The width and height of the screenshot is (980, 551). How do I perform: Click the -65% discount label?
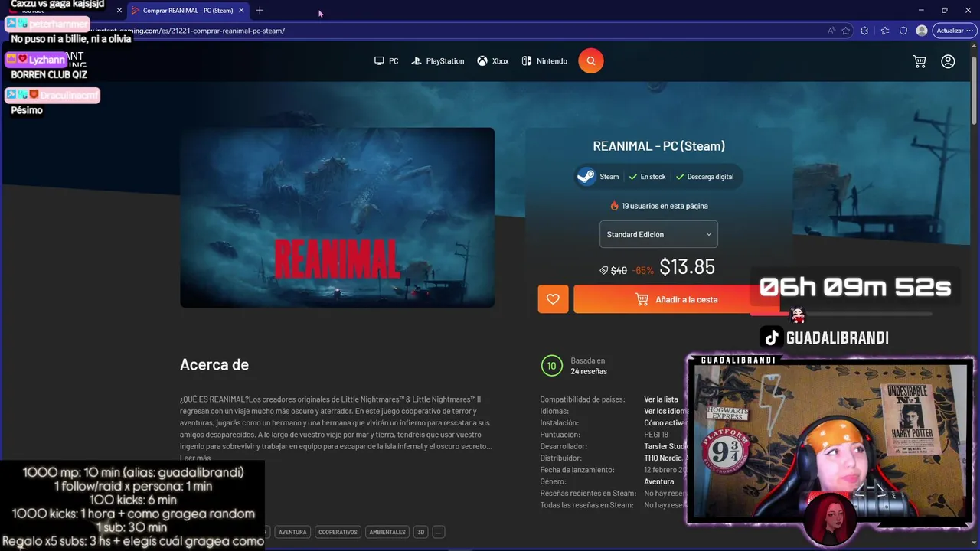[643, 270]
